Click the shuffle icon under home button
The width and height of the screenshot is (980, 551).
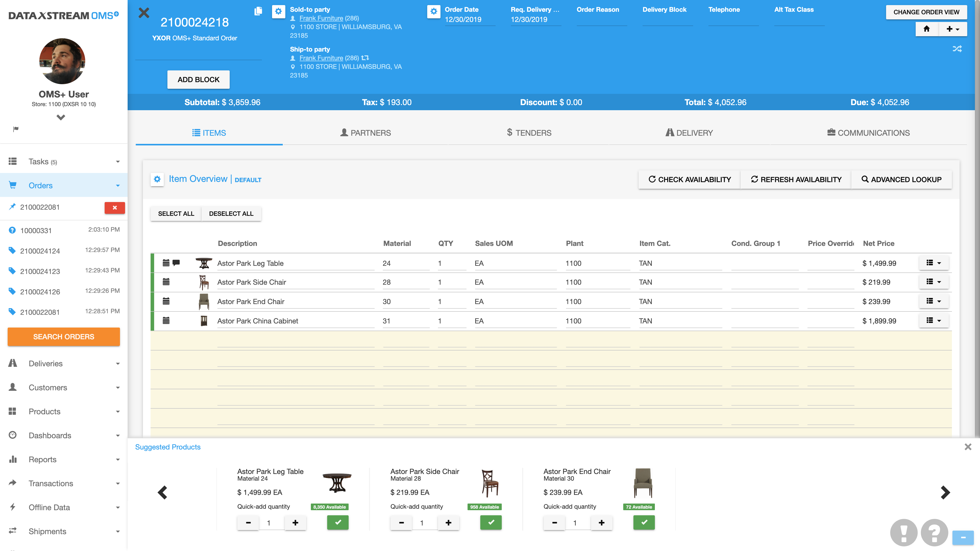pyautogui.click(x=957, y=49)
